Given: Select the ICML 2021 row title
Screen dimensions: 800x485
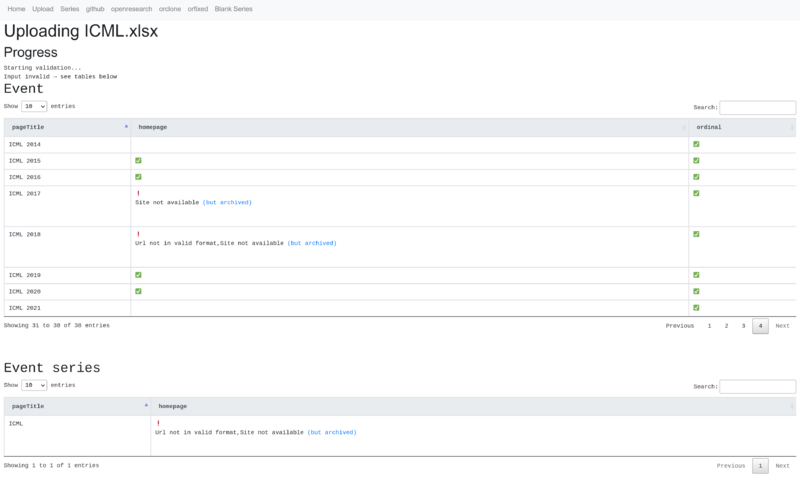Looking at the screenshot, I should [24, 308].
